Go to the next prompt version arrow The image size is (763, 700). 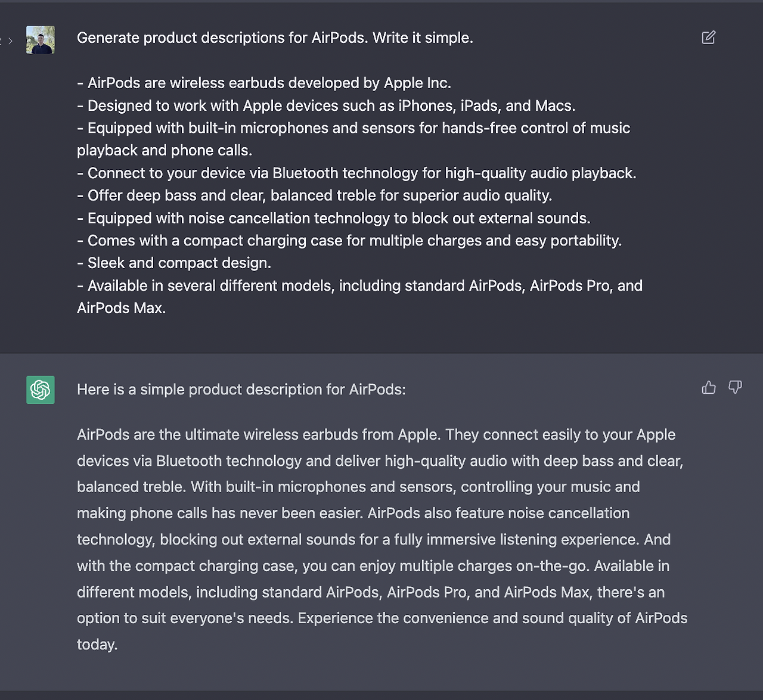coord(10,41)
